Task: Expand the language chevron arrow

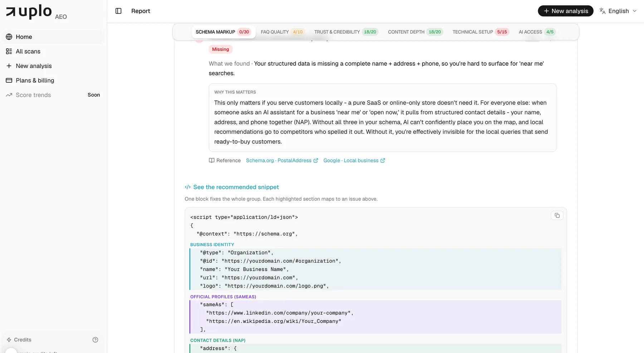Action: [x=635, y=11]
